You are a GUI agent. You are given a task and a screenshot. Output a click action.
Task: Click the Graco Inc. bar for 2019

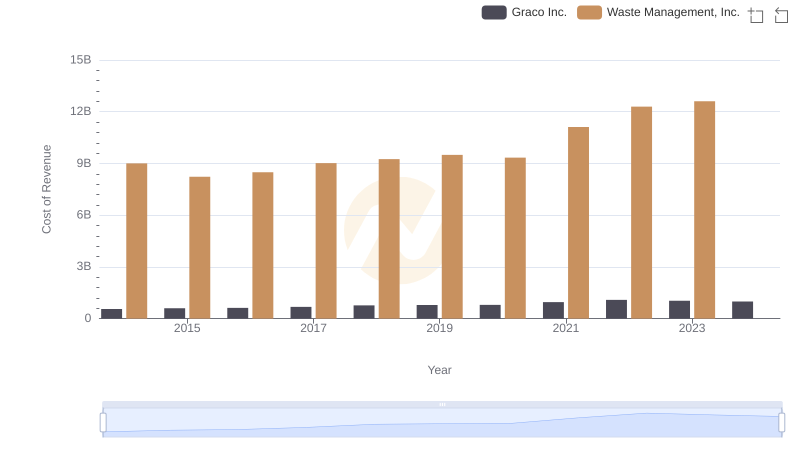[x=427, y=312]
